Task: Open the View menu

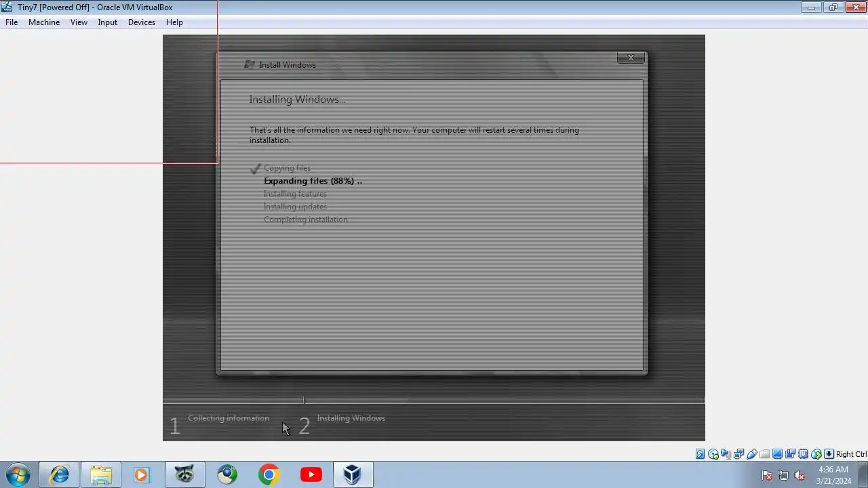Action: [x=79, y=22]
